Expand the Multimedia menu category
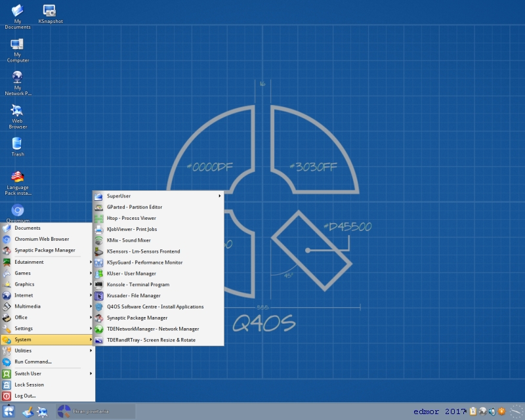Viewport: 525px width, 420px height. point(47,306)
